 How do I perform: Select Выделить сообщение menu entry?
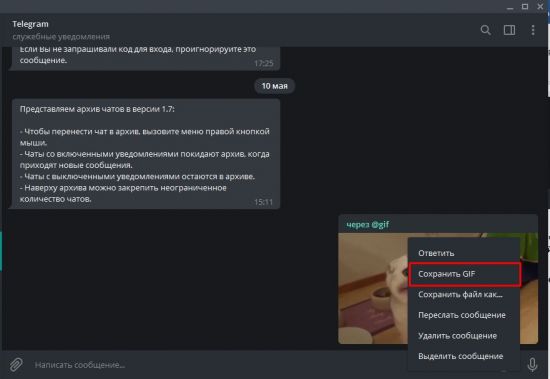pyautogui.click(x=464, y=356)
